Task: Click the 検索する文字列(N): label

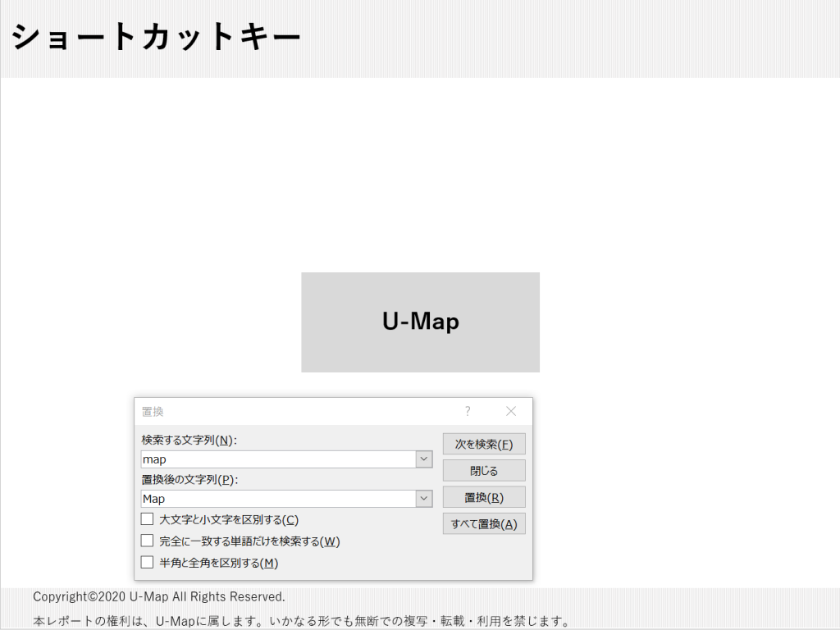Action: click(189, 440)
